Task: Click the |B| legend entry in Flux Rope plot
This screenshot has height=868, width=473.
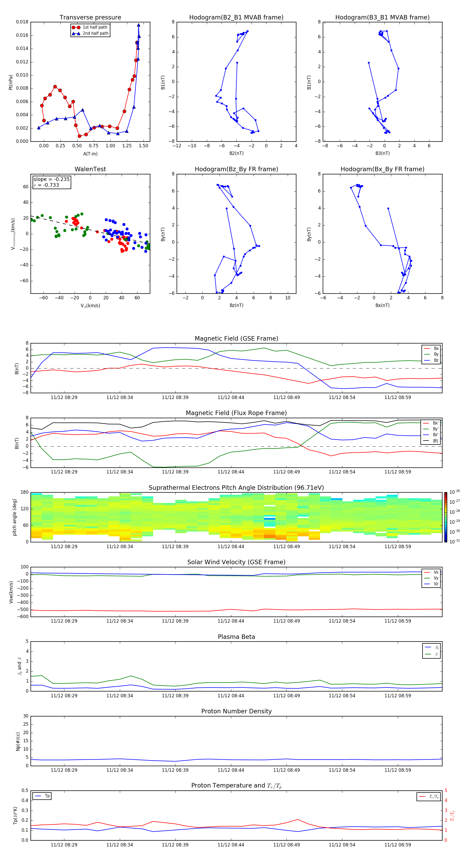Action: tap(431, 441)
